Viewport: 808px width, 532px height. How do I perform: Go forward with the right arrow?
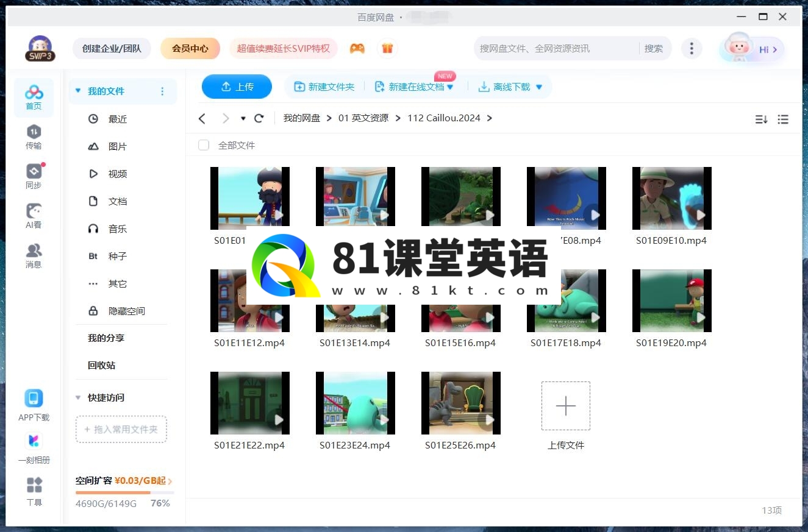226,118
